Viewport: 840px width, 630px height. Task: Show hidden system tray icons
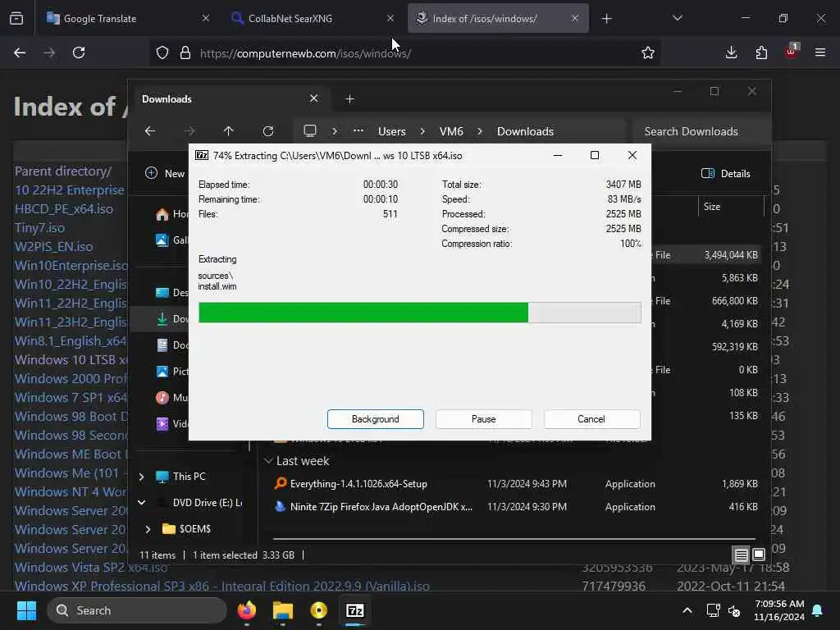pos(687,610)
